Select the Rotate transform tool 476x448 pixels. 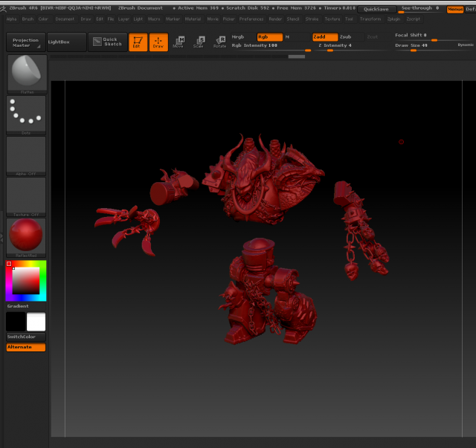[219, 42]
